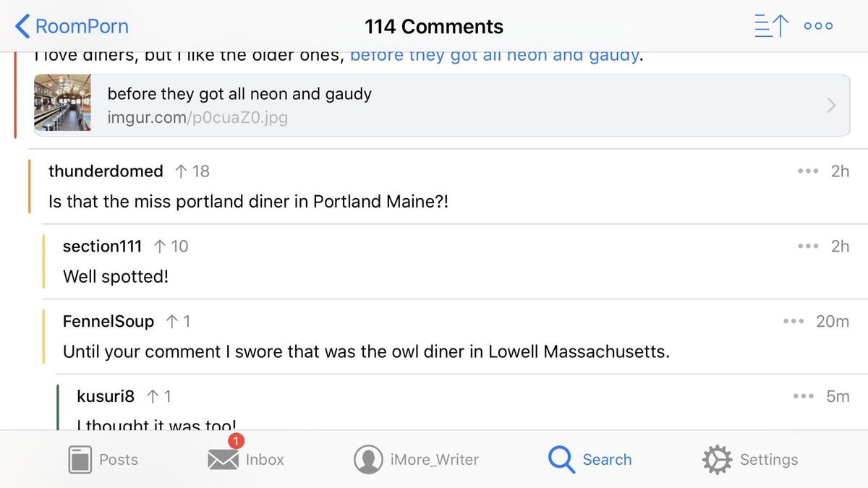Open more options on section111's comment
868x488 pixels.
(x=807, y=247)
